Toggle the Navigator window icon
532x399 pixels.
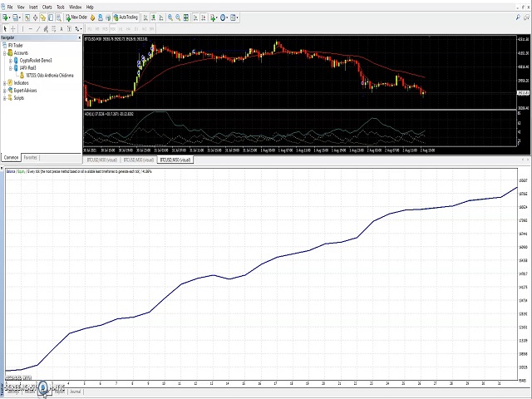[42, 17]
